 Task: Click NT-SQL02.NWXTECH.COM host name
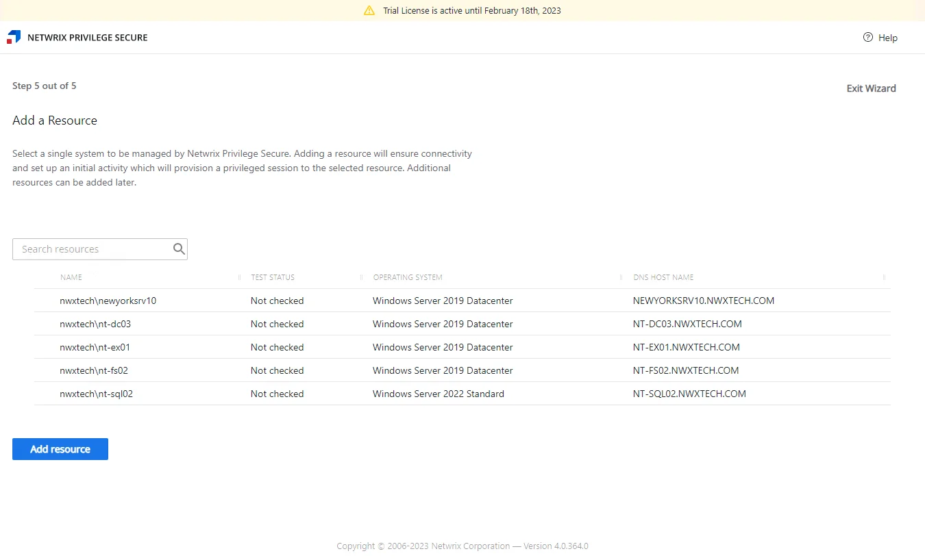coord(689,394)
